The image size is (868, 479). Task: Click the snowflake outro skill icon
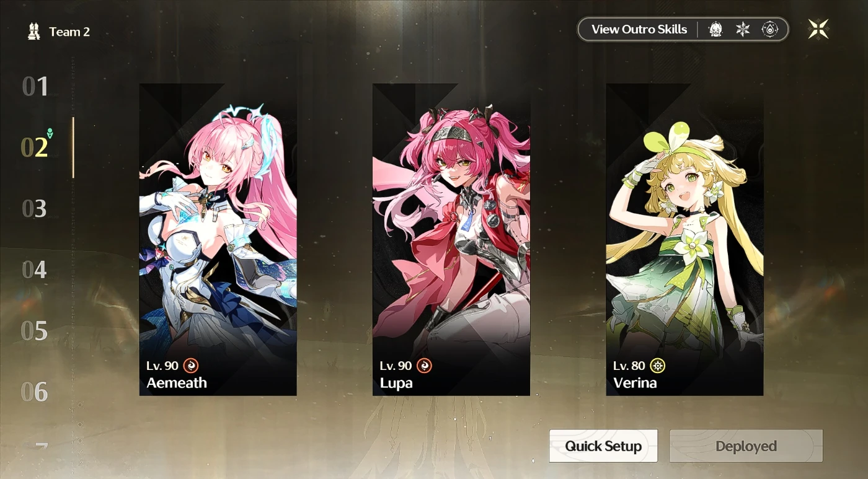[x=743, y=29]
